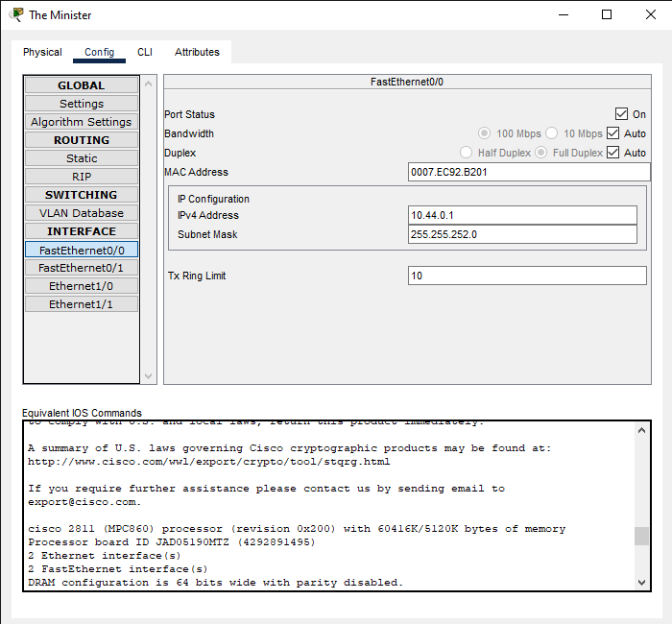The image size is (672, 624).
Task: Open the CLI tab
Action: [145, 52]
